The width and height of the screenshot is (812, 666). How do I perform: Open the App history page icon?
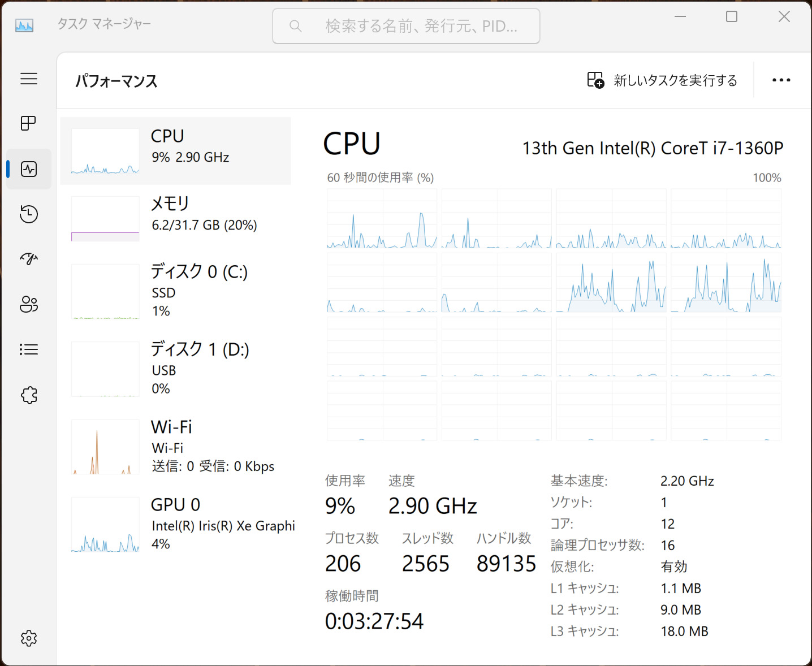coord(29,214)
